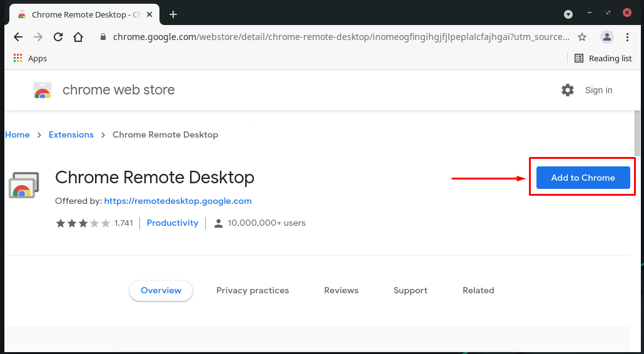Click the Add to Chrome button
Screen dimensions: 644x354
pyautogui.click(x=583, y=178)
